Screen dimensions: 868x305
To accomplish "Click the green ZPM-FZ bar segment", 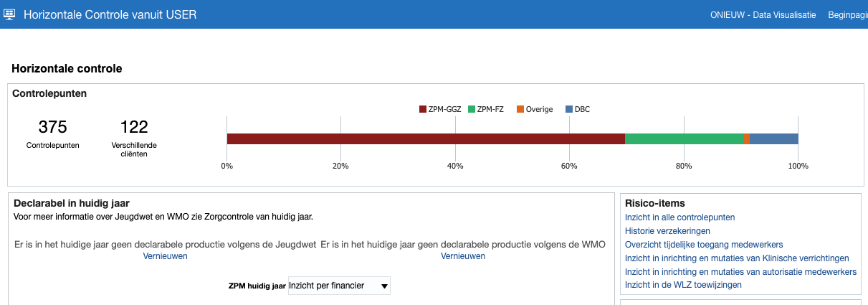I will pos(684,139).
